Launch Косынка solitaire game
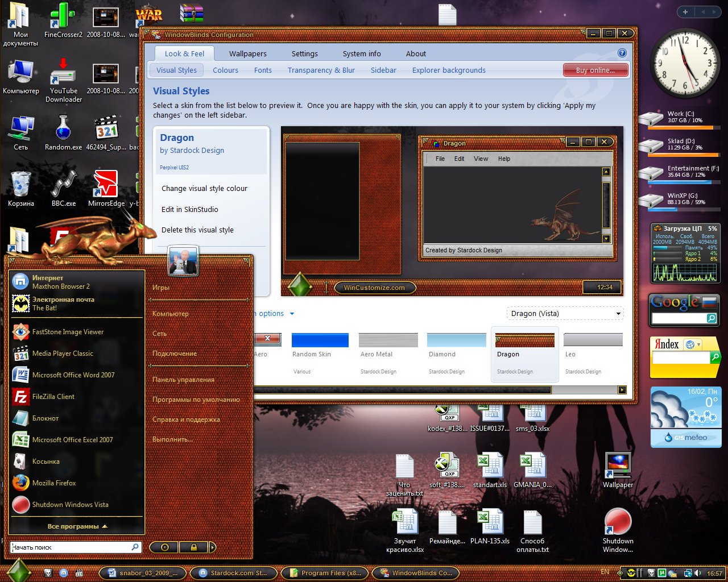This screenshot has width=728, height=582. click(x=77, y=461)
